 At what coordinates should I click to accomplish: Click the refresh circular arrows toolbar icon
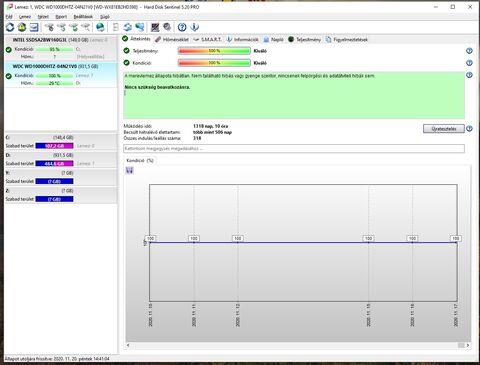pos(10,27)
